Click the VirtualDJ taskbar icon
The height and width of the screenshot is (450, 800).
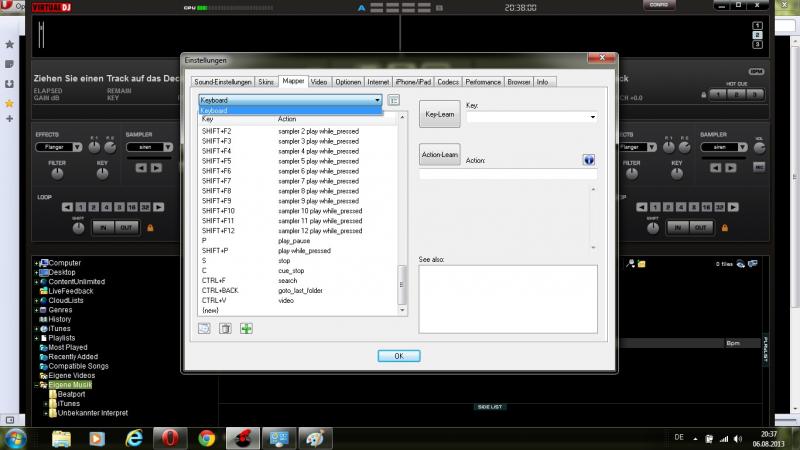[x=243, y=438]
